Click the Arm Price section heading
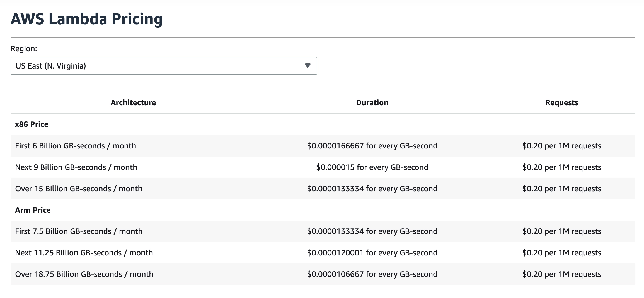The height and width of the screenshot is (298, 644). (x=33, y=210)
